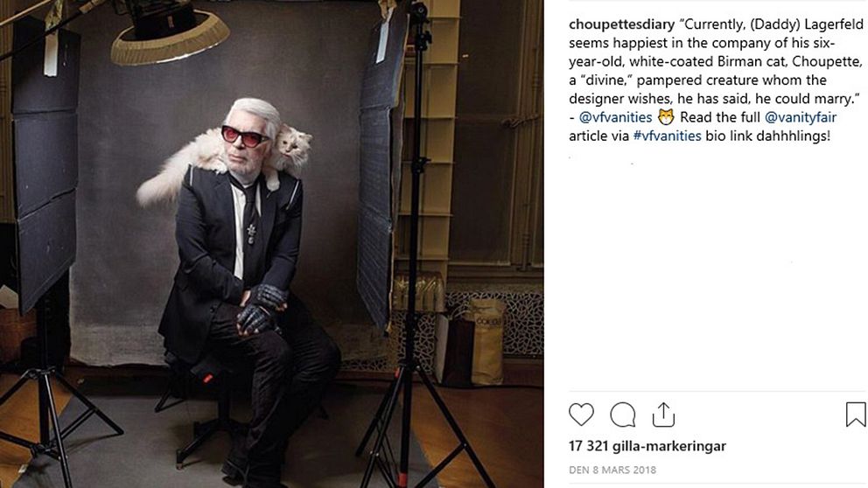Open the @vfvanities mention
Screen dimensions: 868x488
[x=616, y=117]
